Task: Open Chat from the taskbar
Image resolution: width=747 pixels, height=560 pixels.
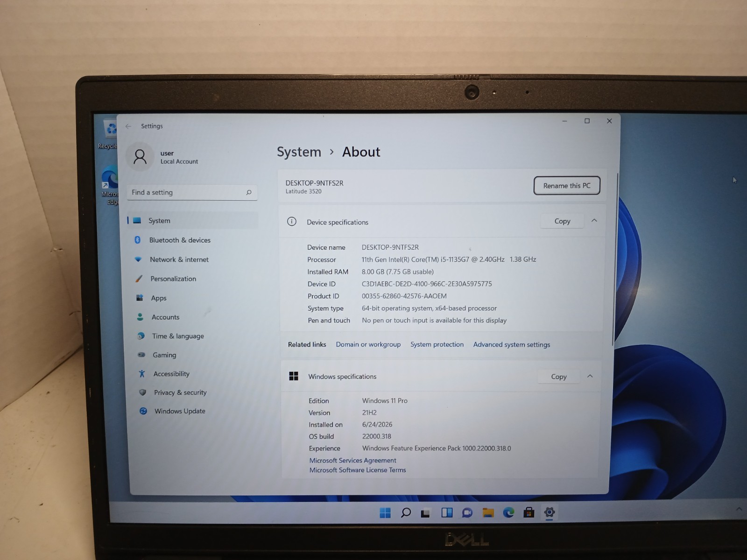Action: 467,513
